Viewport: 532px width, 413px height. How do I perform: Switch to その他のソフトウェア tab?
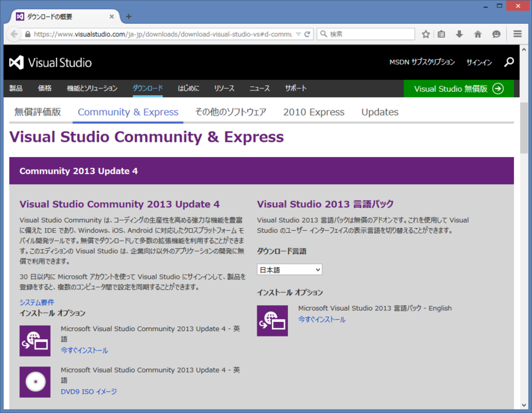[x=231, y=112]
